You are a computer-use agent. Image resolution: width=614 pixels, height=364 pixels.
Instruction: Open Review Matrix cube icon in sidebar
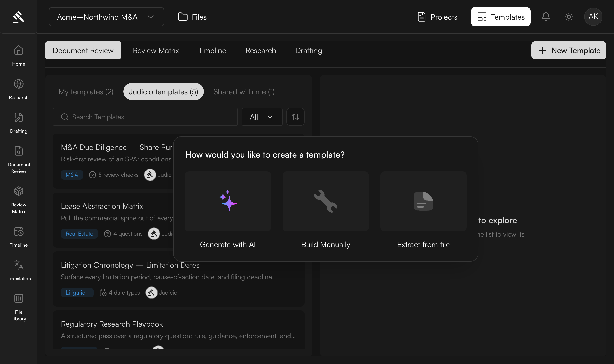click(19, 191)
